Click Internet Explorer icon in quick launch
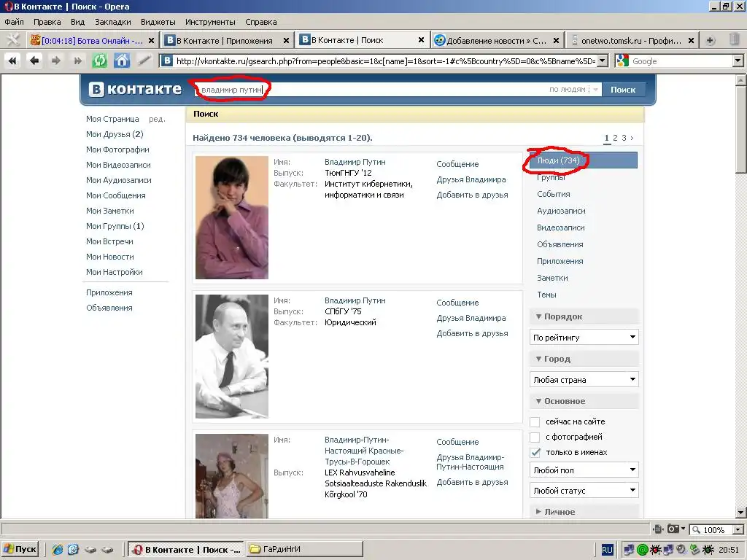 point(59,549)
